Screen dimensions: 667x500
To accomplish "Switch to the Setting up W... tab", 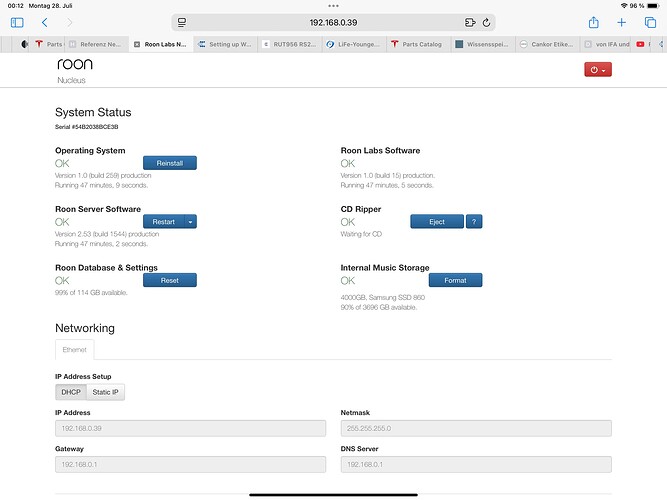I will tap(225, 44).
